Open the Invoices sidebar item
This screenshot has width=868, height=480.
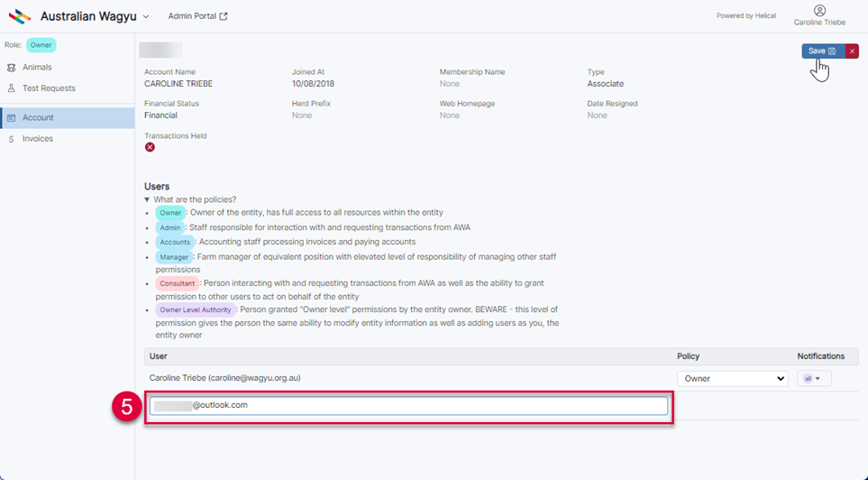click(38, 139)
